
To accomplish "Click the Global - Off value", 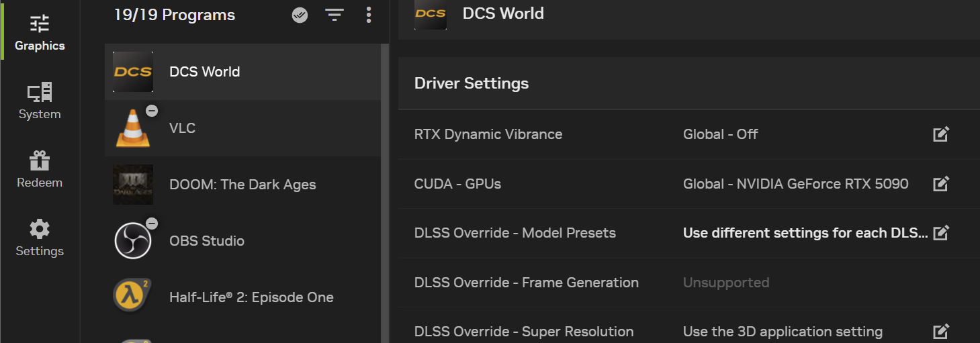I will click(x=720, y=134).
